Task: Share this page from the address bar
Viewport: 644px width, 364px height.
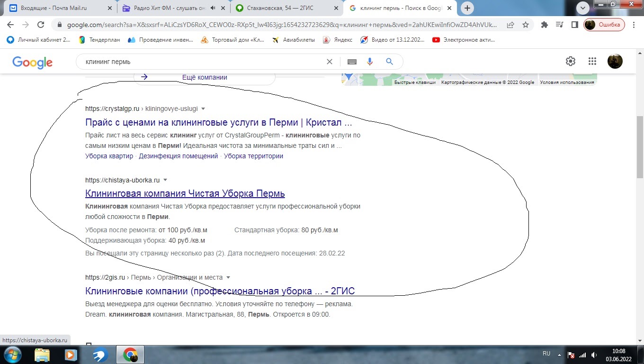Action: [510, 25]
